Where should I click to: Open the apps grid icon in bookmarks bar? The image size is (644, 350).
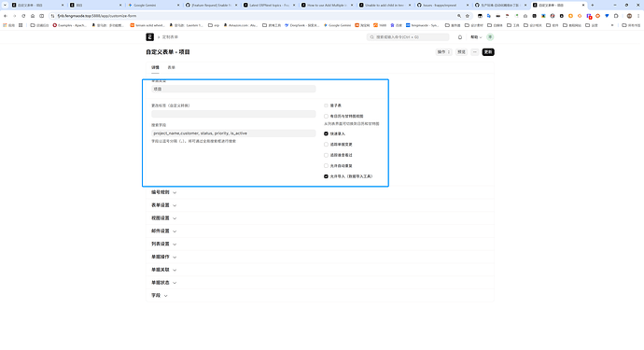pos(21,25)
